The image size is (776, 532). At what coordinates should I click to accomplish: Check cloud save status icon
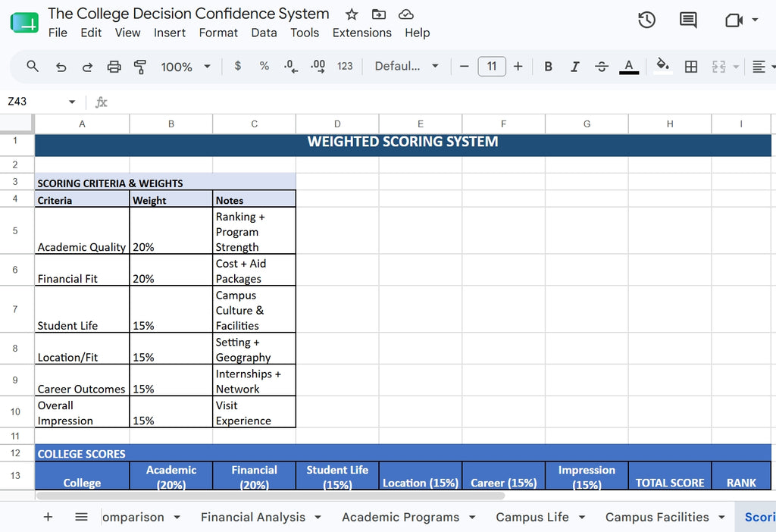point(406,14)
